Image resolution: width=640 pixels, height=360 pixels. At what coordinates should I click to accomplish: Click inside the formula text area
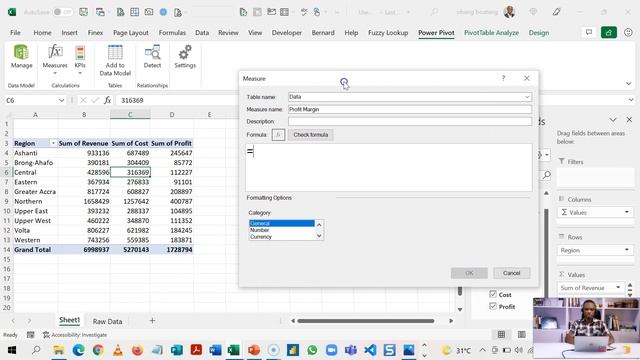point(389,167)
